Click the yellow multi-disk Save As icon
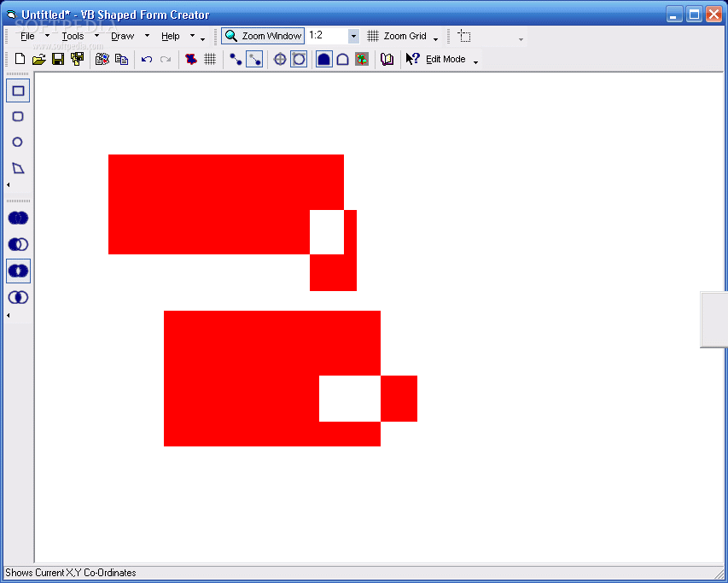The image size is (728, 583). pyautogui.click(x=77, y=59)
